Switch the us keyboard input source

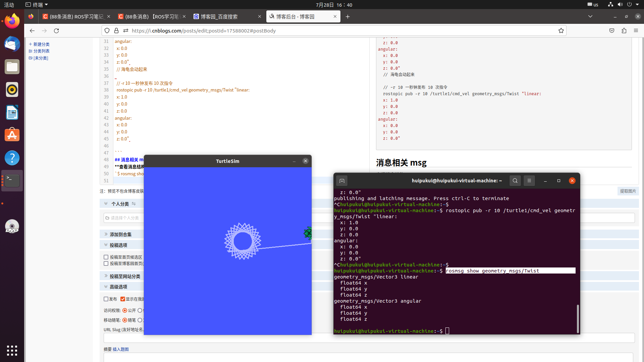[593, 4]
